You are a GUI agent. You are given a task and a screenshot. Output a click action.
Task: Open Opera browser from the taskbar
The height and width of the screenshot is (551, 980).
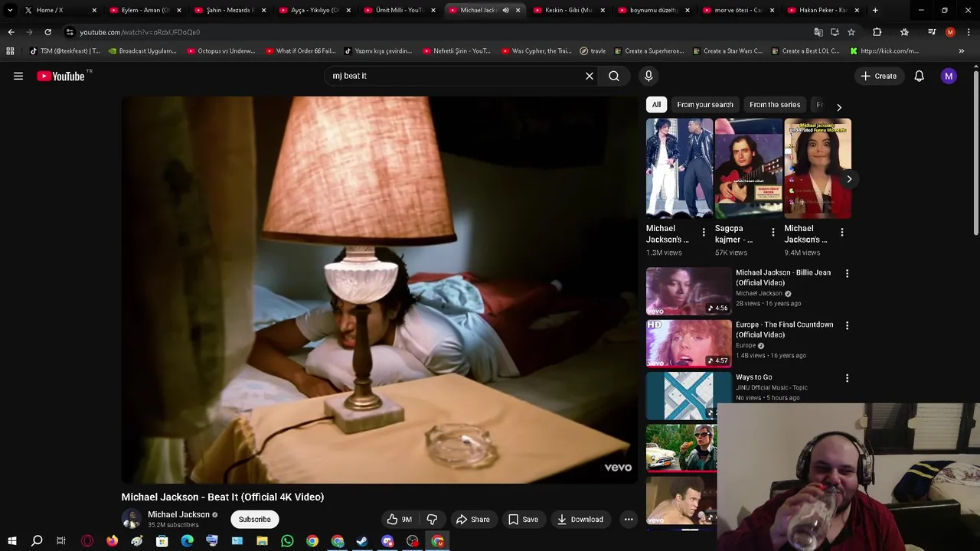coord(87,542)
